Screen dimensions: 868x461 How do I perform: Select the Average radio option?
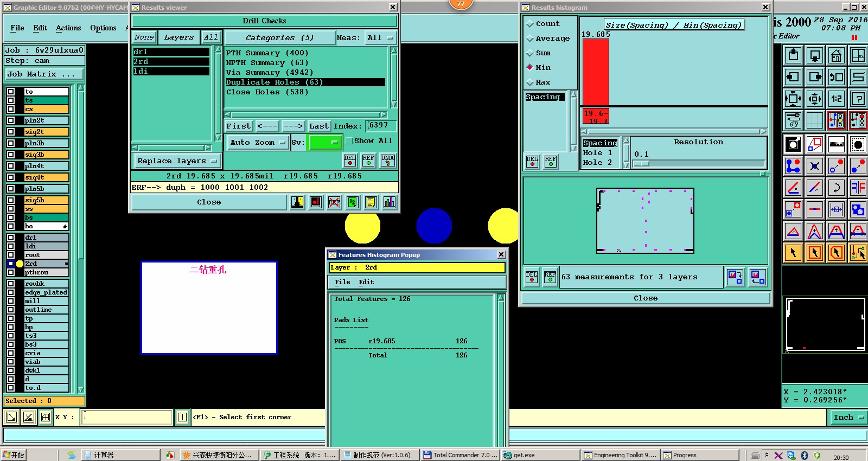(x=530, y=39)
